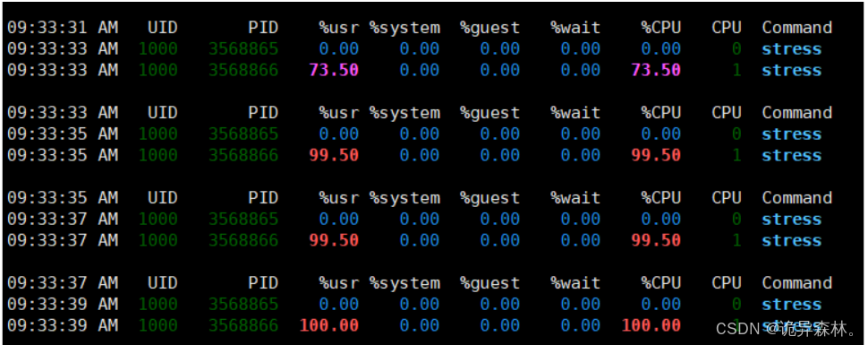
Task: Click the UID header in the third block
Action: coord(162,198)
